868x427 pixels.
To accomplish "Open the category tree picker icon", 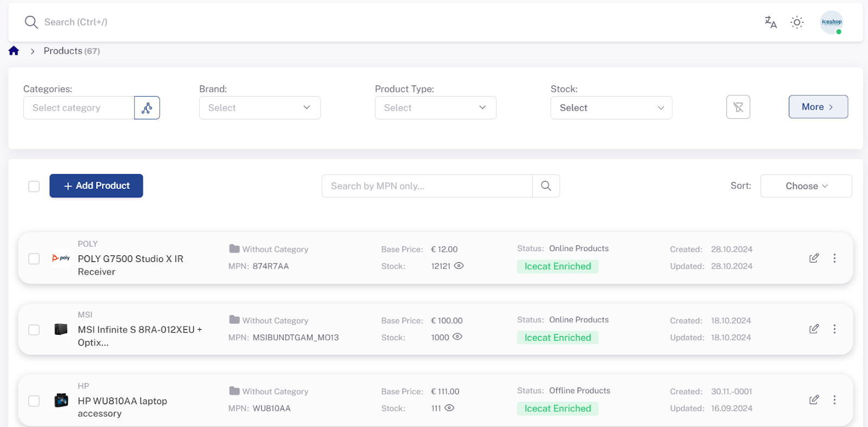I will pyautogui.click(x=147, y=108).
